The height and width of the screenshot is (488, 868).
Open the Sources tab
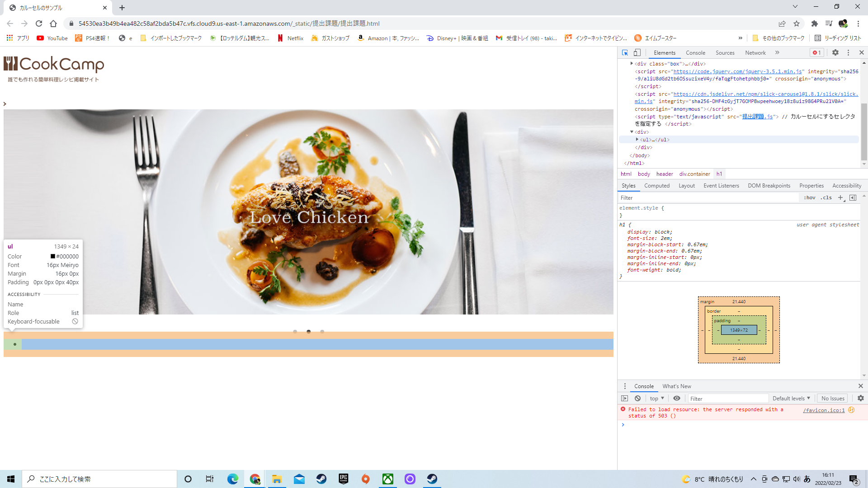point(725,53)
